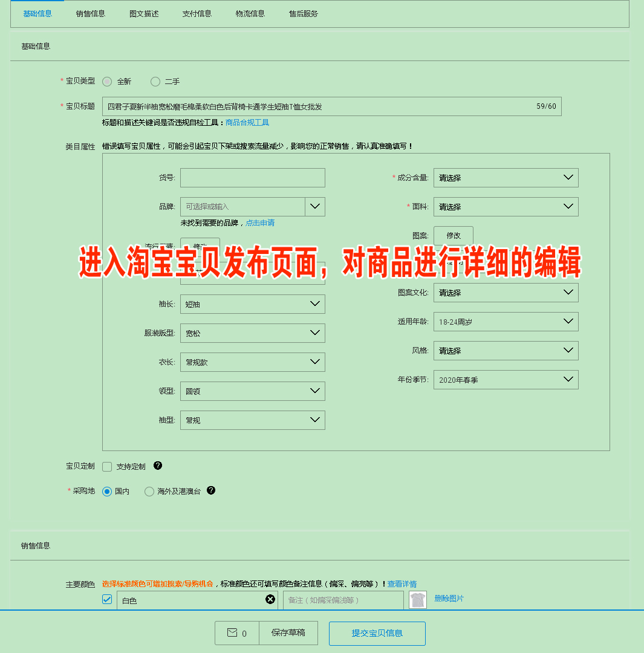Image resolution: width=644 pixels, height=653 pixels.
Task: Open the 年份季节 dropdown showing 2020年春季
Action: click(506, 379)
